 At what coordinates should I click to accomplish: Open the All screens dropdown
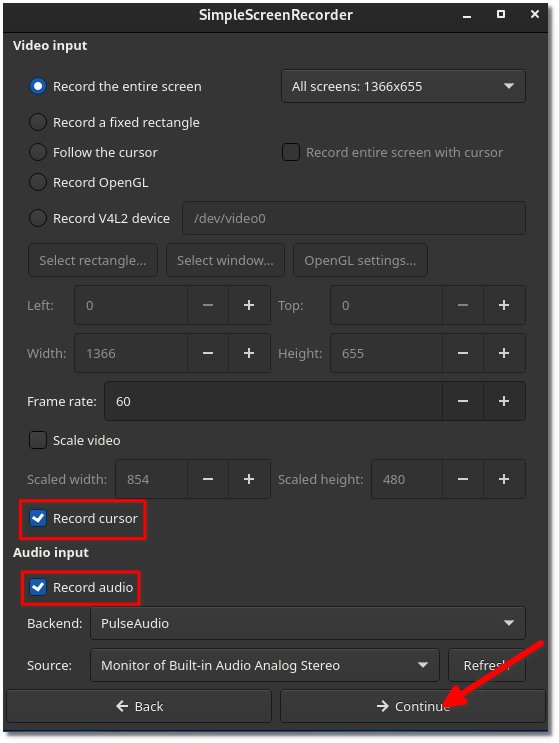tap(403, 86)
